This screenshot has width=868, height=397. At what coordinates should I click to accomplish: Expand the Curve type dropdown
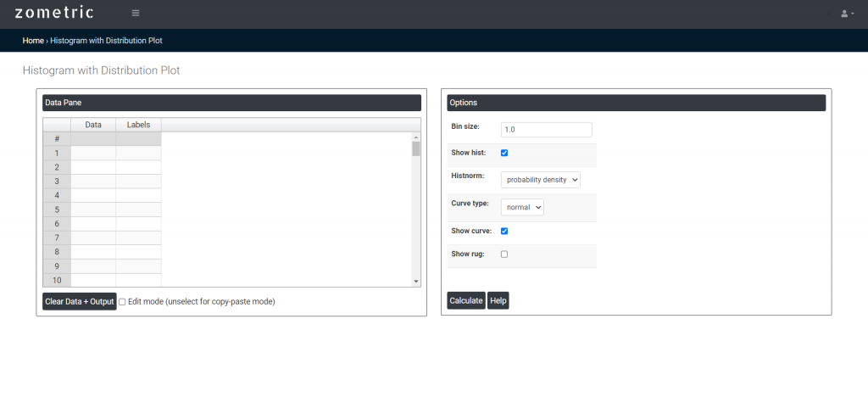coord(521,207)
